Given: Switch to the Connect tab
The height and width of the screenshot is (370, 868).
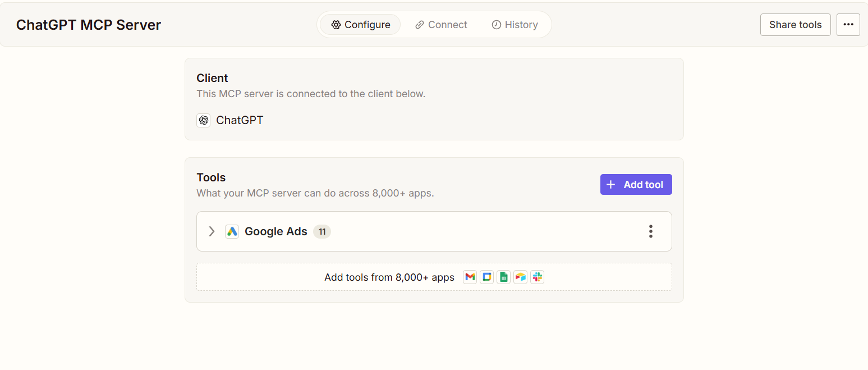Looking at the screenshot, I should (441, 24).
